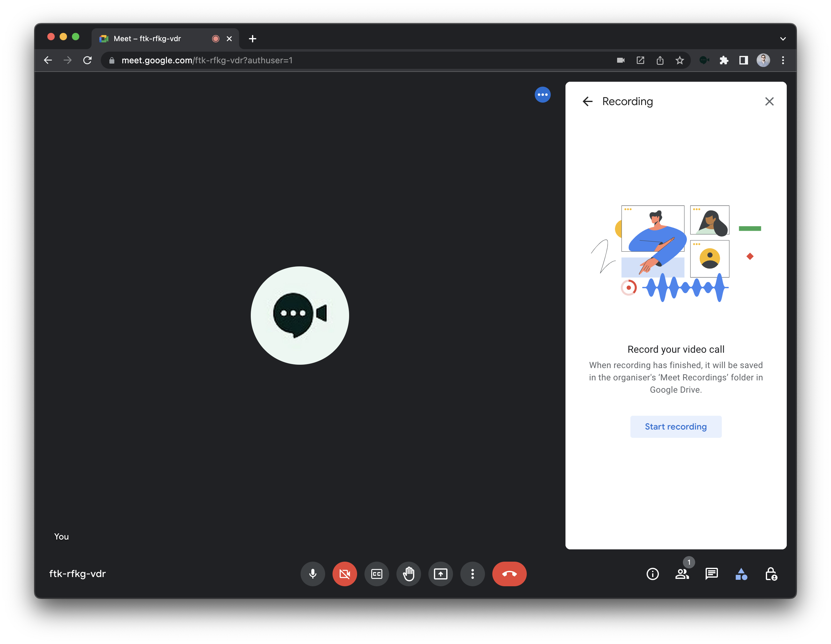The height and width of the screenshot is (644, 831).
Task: Toggle camera video feed off
Action: click(x=345, y=574)
